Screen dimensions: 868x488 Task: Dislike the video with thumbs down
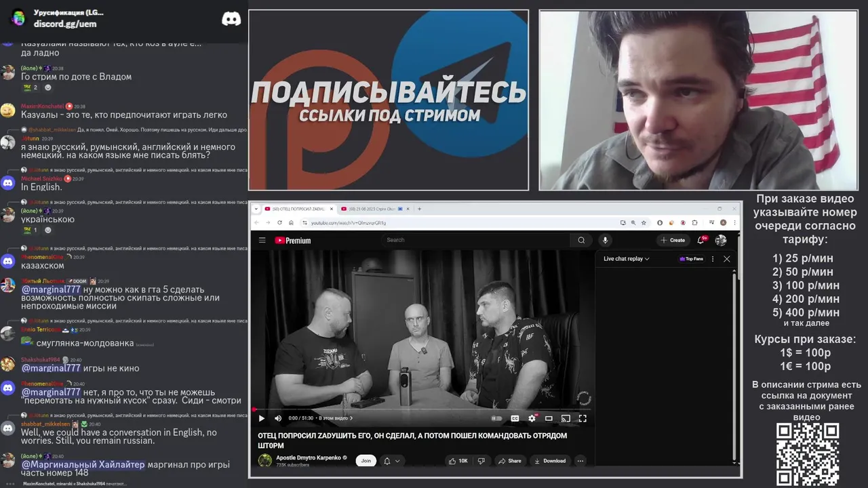(481, 461)
